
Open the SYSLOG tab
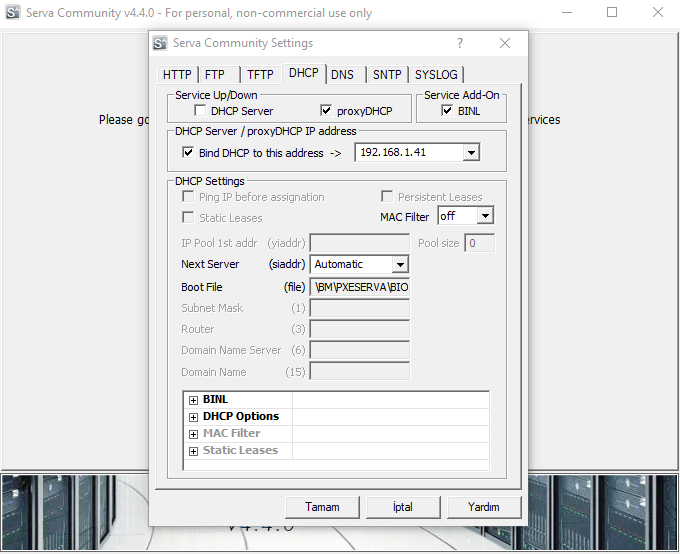pyautogui.click(x=436, y=75)
